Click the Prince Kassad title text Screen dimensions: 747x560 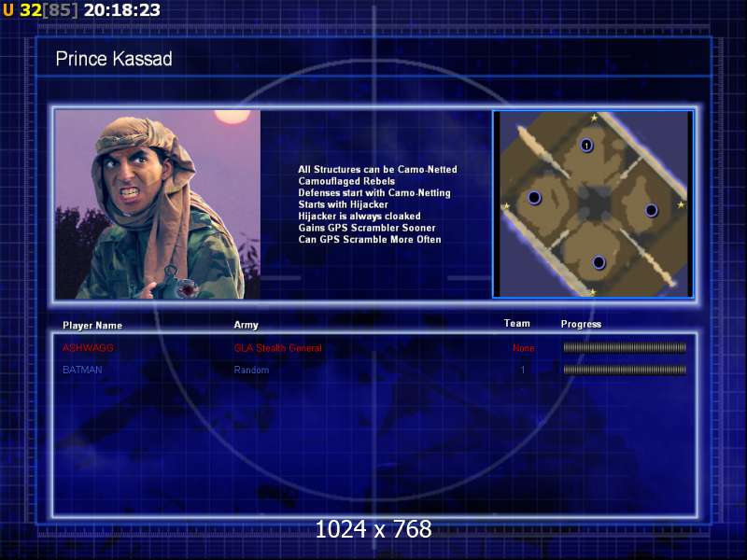(114, 59)
